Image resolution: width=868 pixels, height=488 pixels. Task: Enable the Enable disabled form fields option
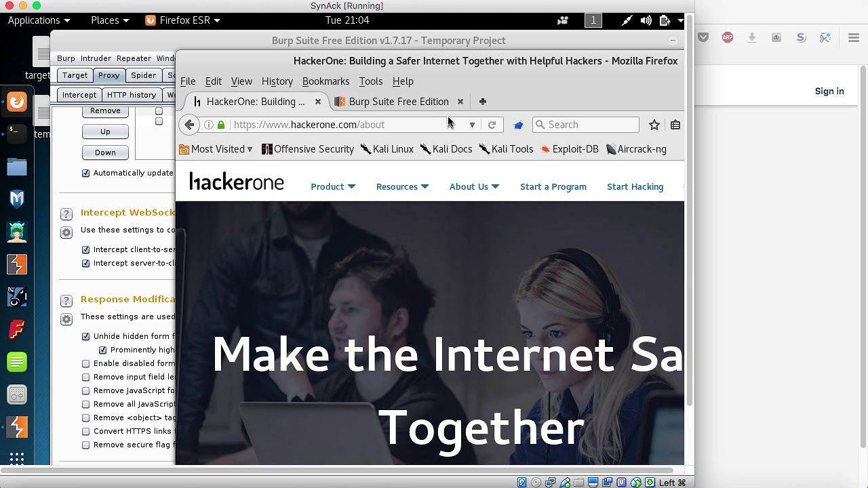(x=85, y=363)
